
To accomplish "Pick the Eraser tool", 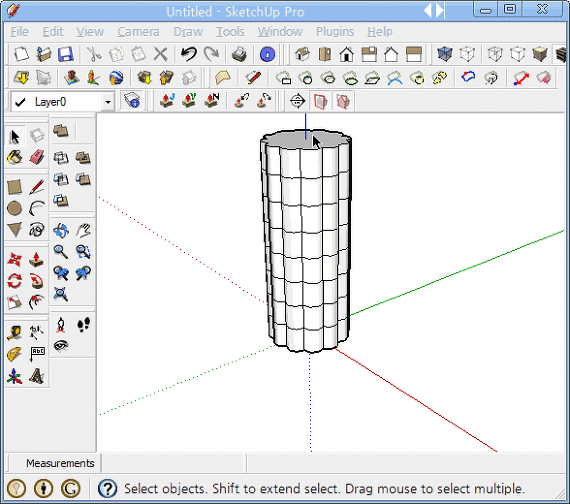I will tap(37, 158).
